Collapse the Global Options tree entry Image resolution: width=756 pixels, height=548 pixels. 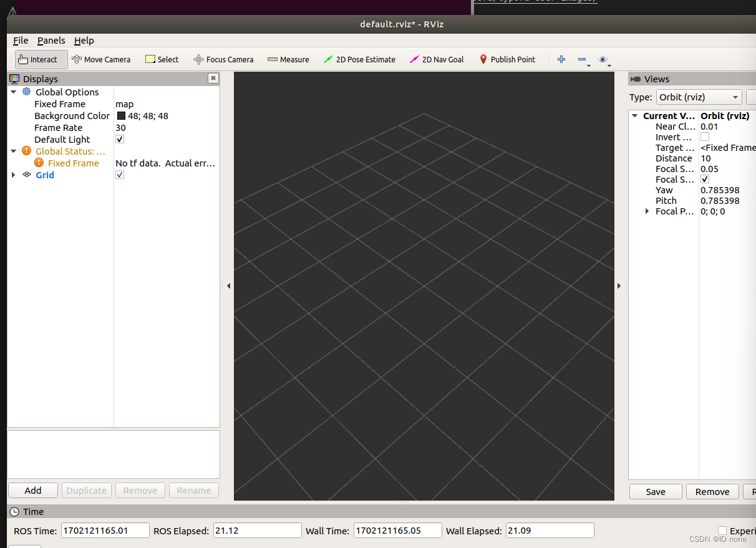coord(14,92)
